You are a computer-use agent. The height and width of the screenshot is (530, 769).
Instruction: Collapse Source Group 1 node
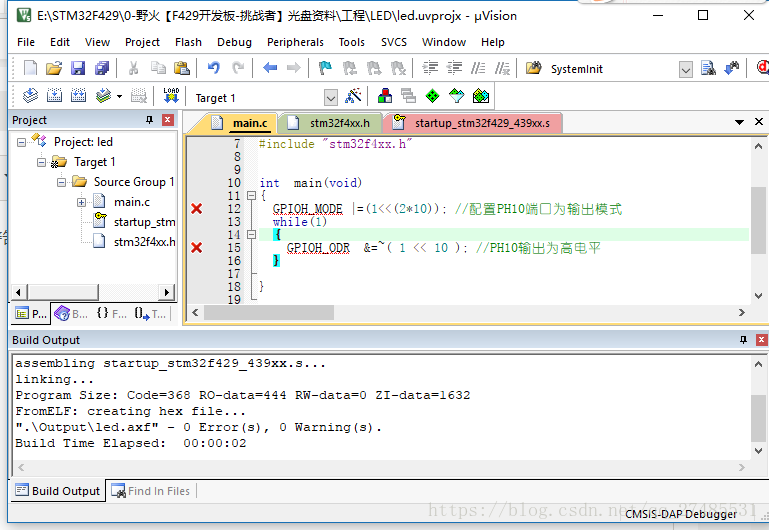point(61,182)
